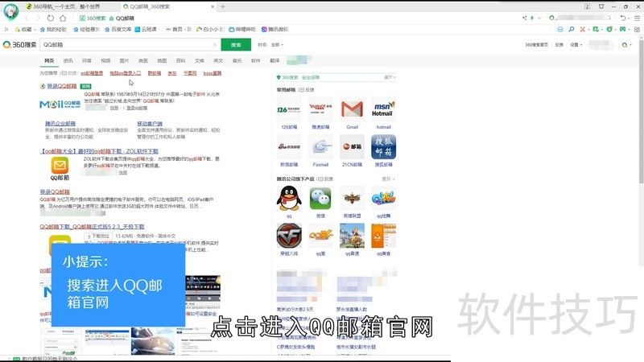
Task: Go to the browser home page icon
Action: pos(63,18)
